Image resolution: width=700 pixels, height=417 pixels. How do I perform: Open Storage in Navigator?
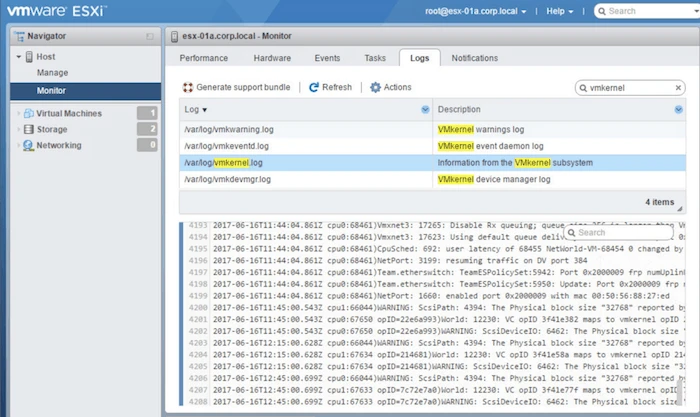(x=52, y=129)
